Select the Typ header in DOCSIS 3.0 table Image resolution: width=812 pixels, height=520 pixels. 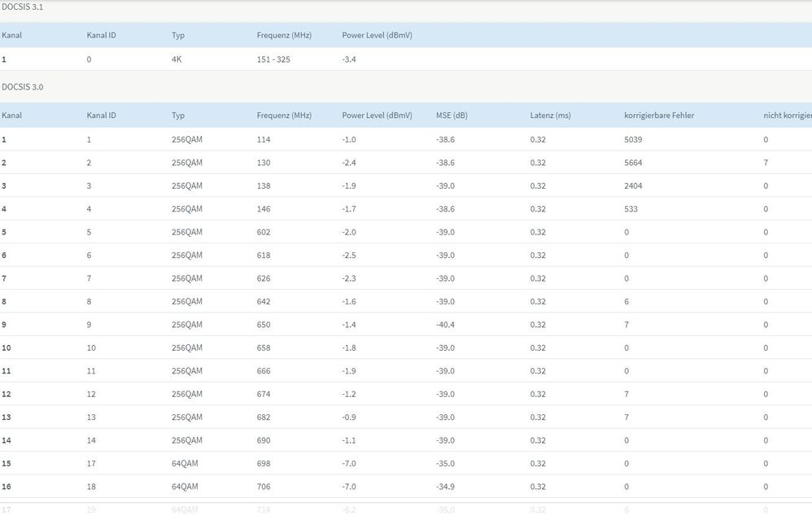pos(178,116)
